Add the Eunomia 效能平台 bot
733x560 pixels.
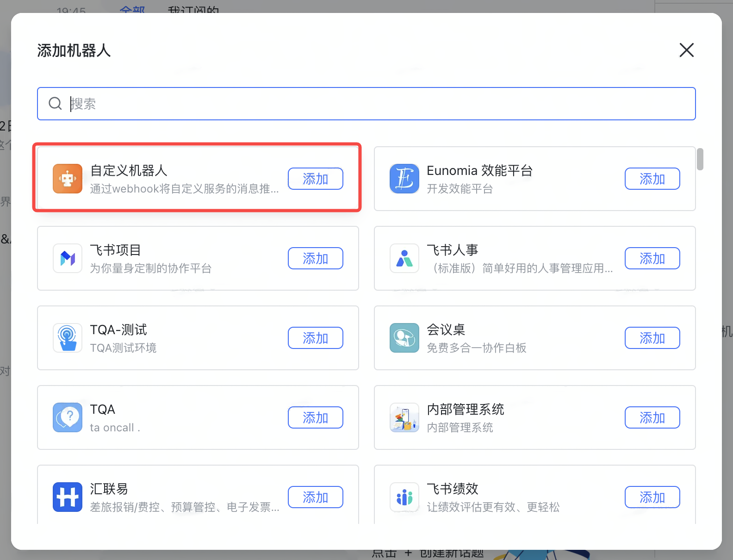point(652,179)
